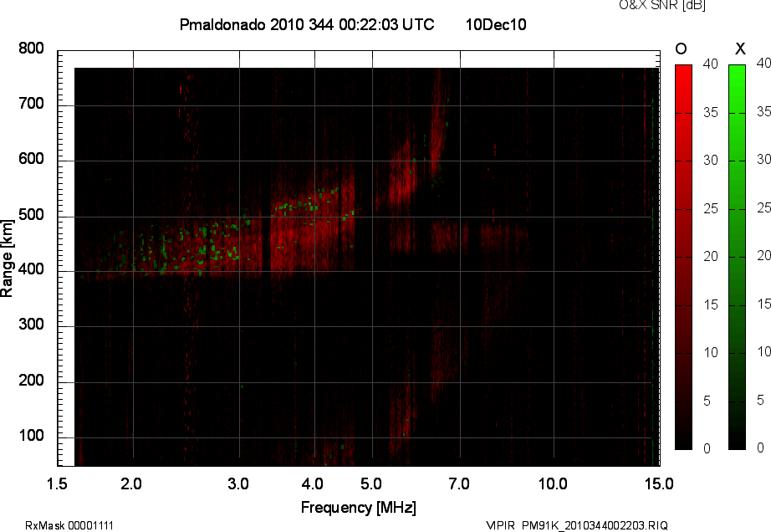
Task: Click the 1.5 frequency tick label
Action: tap(57, 483)
